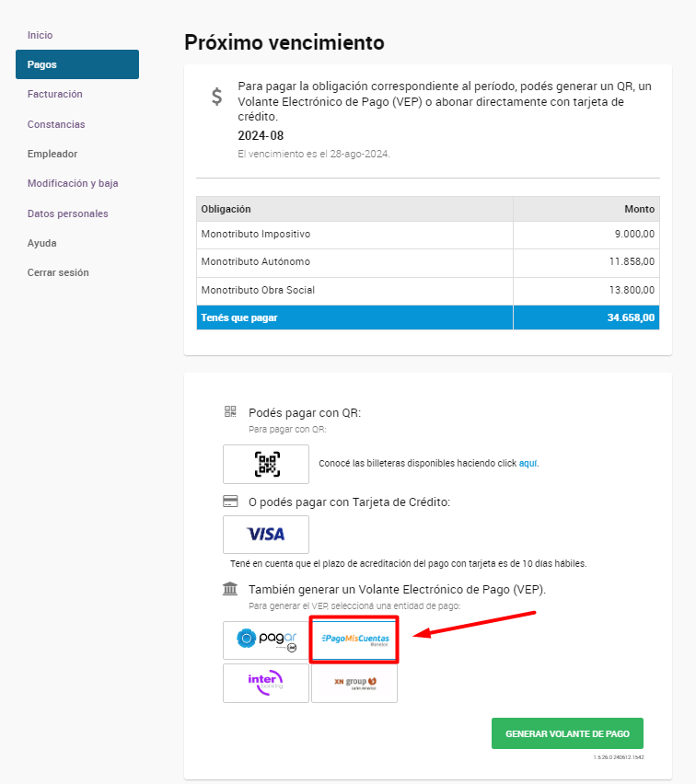Choose VISA credit card payment

pyautogui.click(x=266, y=535)
